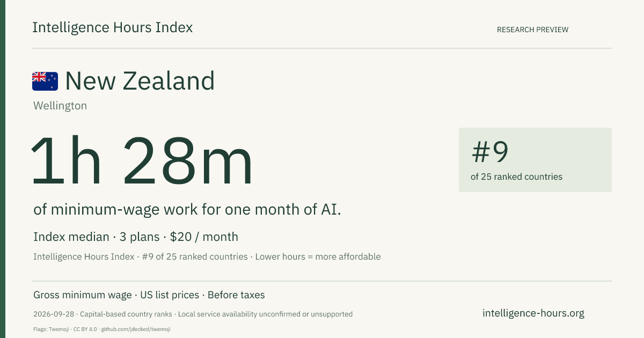Open the github.com/jdecked/twemoji attribution link
644x338 pixels.
(x=135, y=329)
